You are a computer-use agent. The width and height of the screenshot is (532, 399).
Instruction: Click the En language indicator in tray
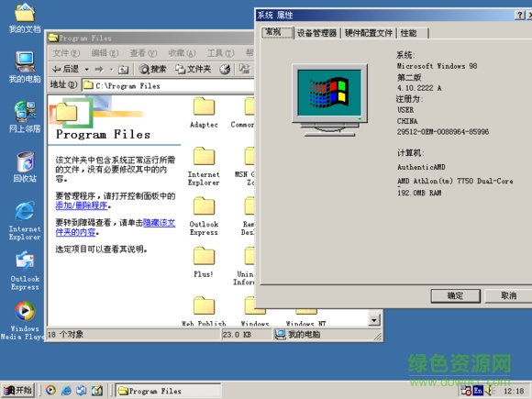(478, 391)
